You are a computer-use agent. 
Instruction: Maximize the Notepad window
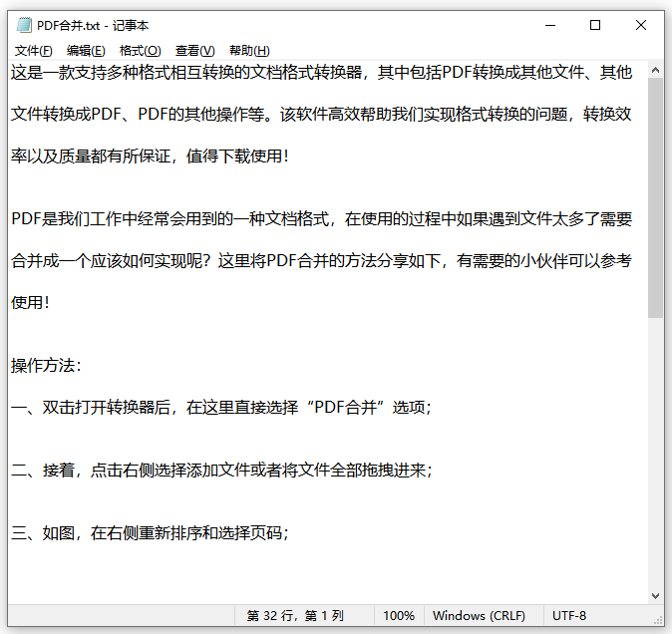[595, 25]
